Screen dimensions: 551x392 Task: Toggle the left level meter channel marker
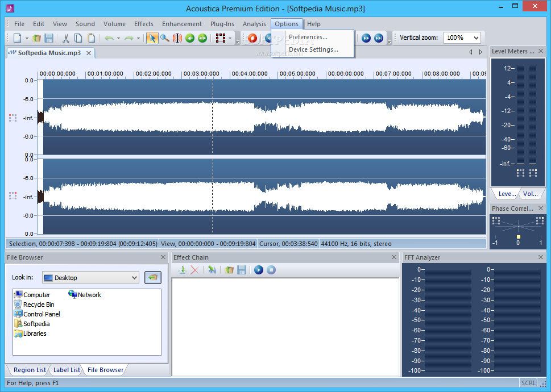tap(520, 173)
